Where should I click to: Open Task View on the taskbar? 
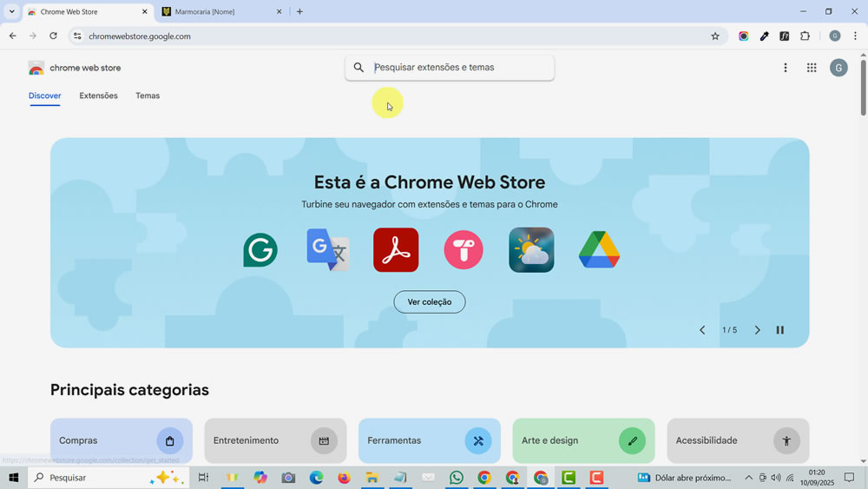point(203,478)
